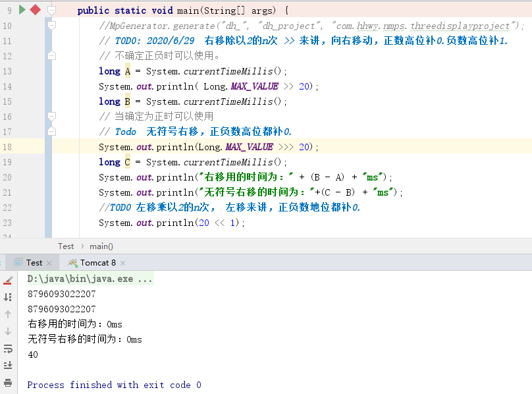Click MAX_VALUE on line 14
This screenshot has height=394, width=532.
click(254, 86)
